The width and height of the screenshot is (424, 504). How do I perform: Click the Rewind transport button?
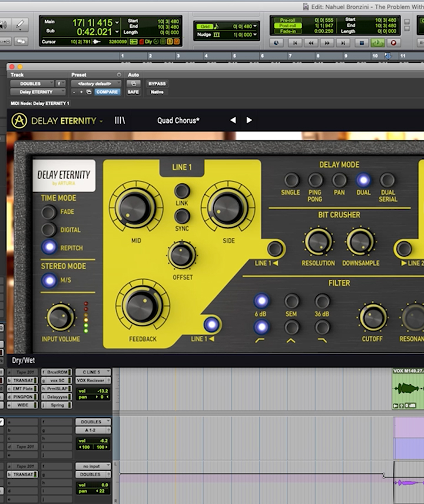click(311, 42)
